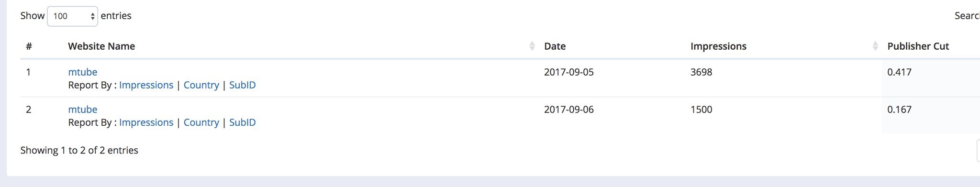This screenshot has width=980, height=187.
Task: Sort by Impressions column arrows
Action: 875,46
